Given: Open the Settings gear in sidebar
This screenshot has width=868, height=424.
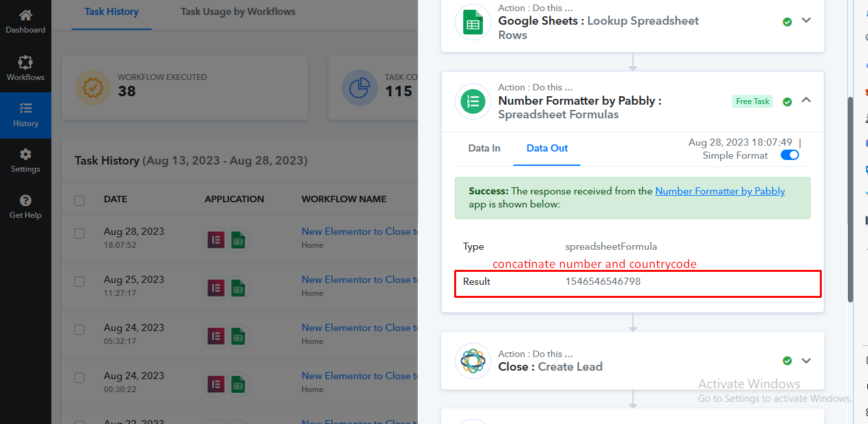Looking at the screenshot, I should point(25,154).
